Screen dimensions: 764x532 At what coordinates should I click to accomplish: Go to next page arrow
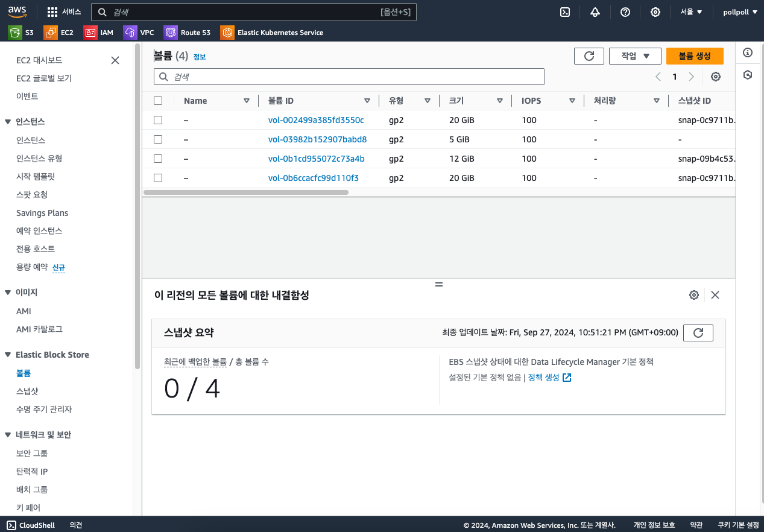click(691, 77)
